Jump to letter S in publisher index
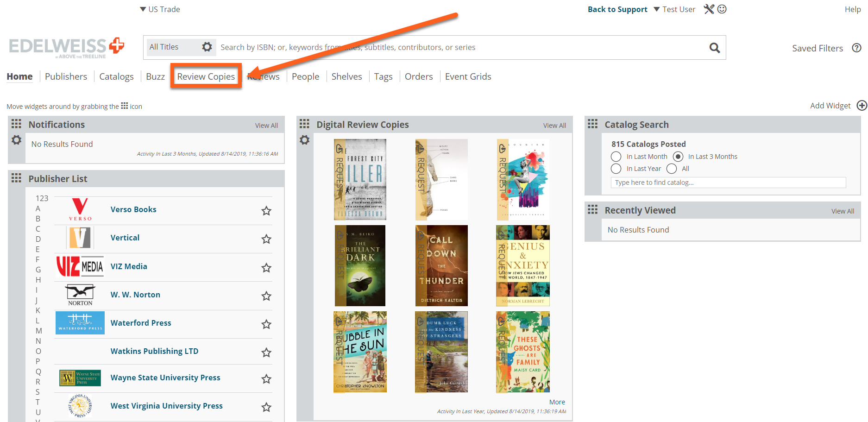The image size is (868, 422). [38, 392]
